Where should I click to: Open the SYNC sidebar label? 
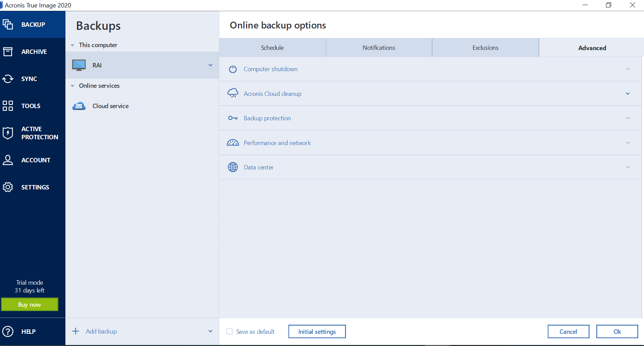[x=29, y=79]
